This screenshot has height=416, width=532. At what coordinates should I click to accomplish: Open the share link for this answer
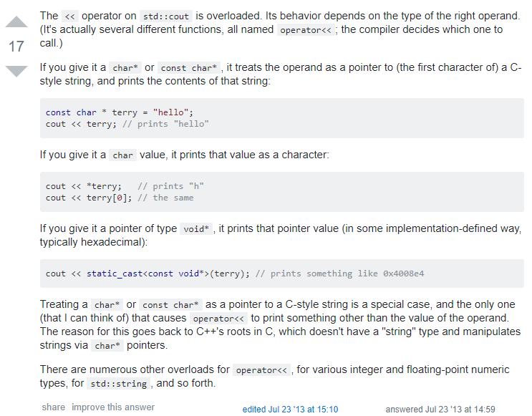pos(53,407)
